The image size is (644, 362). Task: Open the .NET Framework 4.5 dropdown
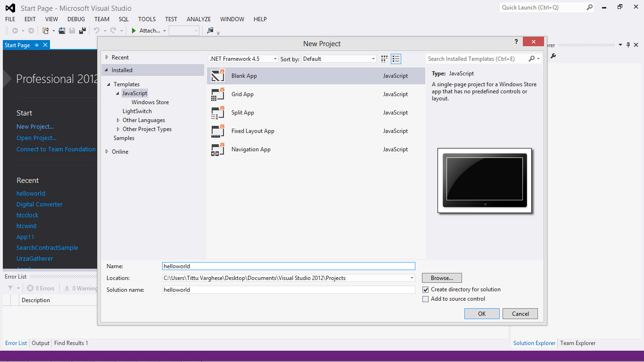274,58
